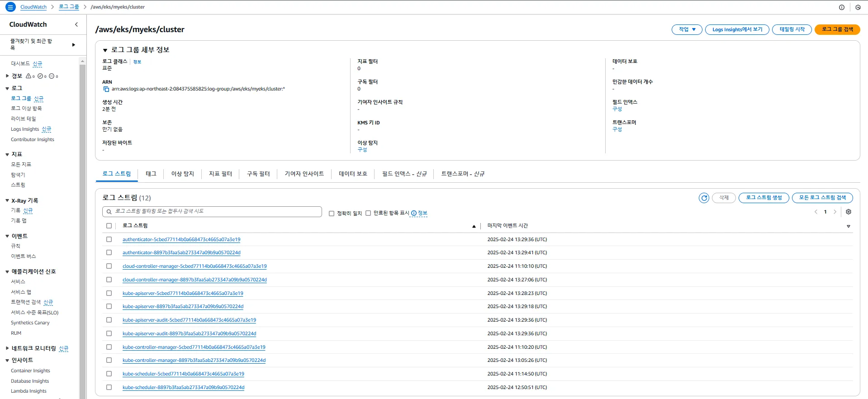Check kube-controller-manager-5cbed771 row checkbox

(109, 347)
